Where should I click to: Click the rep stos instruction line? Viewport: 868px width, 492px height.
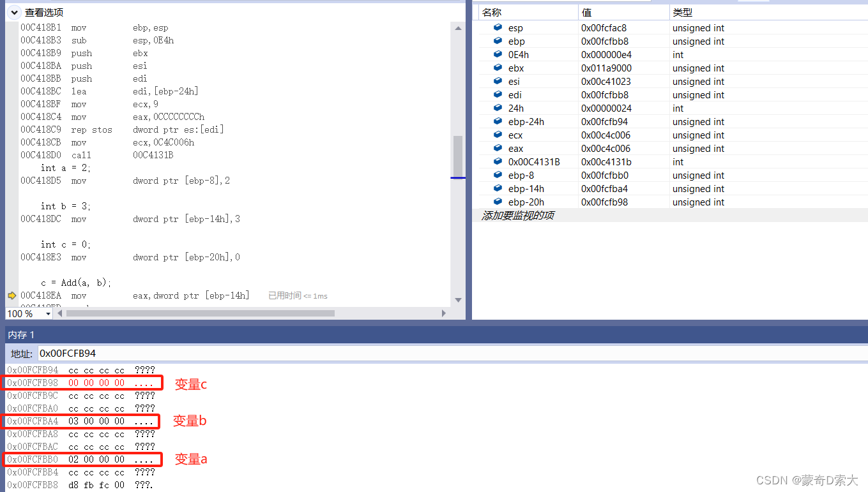pyautogui.click(x=122, y=130)
